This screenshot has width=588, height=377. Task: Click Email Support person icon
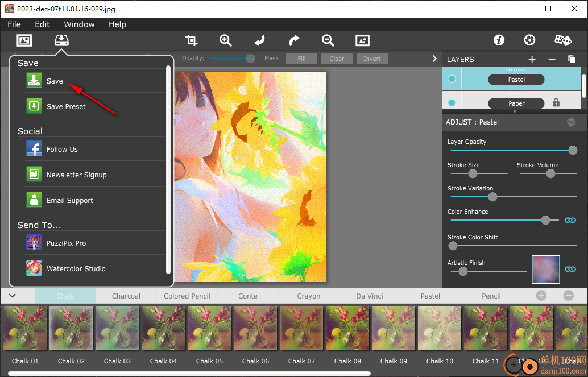tap(34, 200)
